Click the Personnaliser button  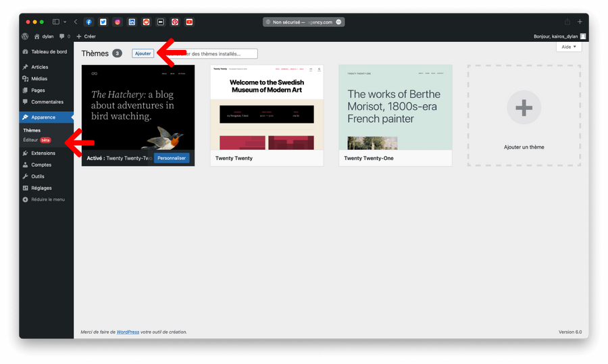[x=172, y=158]
